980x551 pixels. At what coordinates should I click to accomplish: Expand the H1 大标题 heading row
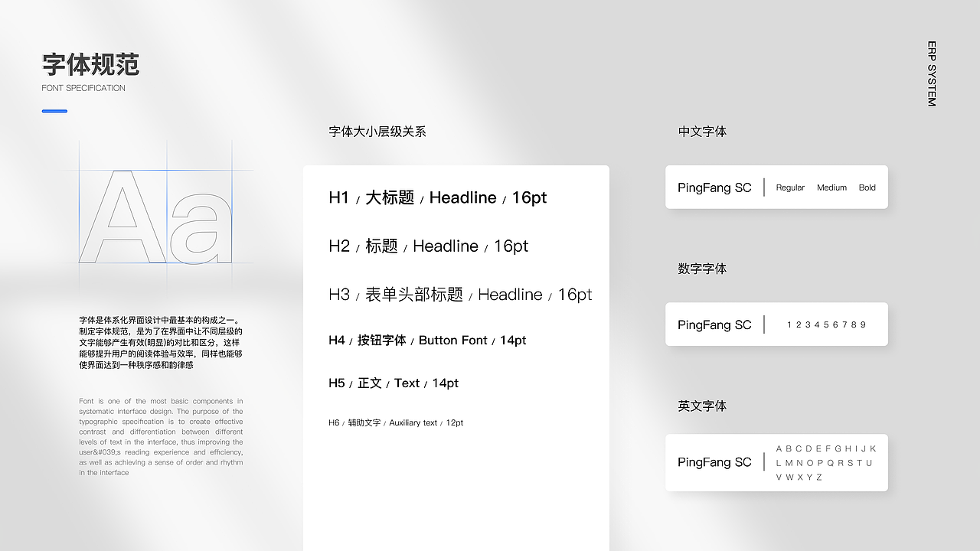coord(436,197)
